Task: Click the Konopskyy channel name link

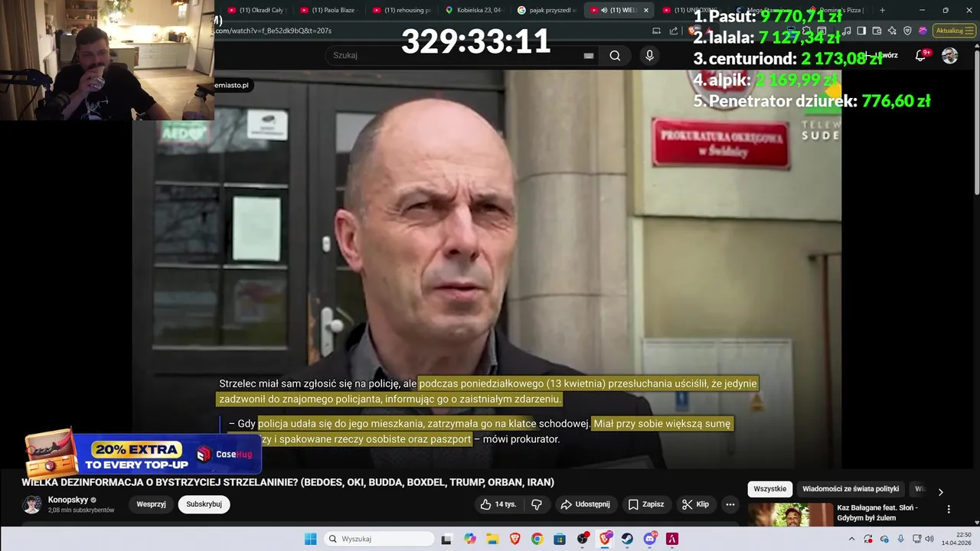Action: (x=68, y=500)
